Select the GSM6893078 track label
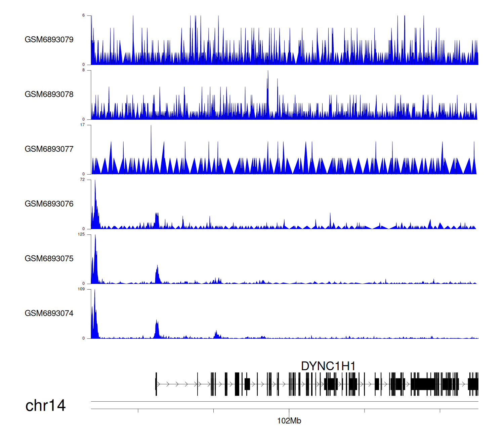 (49, 95)
